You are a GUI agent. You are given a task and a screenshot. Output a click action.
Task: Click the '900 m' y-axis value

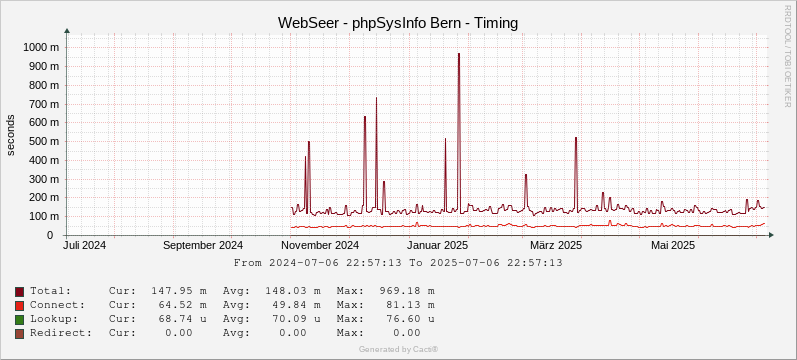click(44, 66)
